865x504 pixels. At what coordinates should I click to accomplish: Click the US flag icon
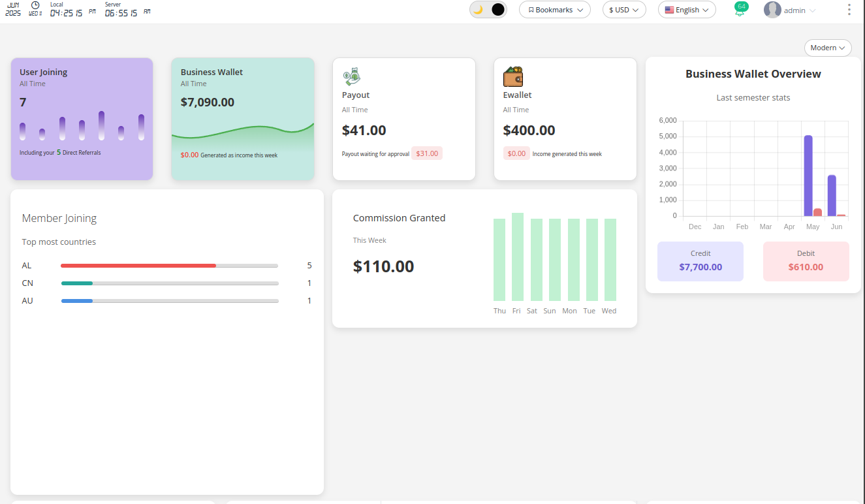click(x=669, y=10)
